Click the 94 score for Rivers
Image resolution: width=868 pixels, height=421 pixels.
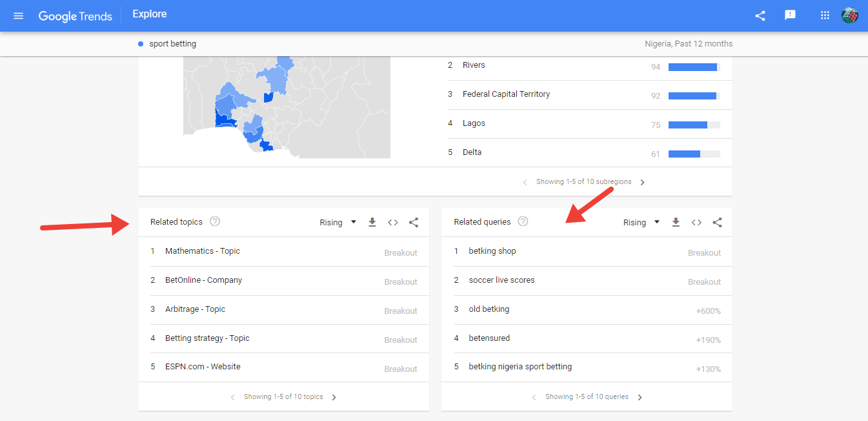tap(656, 67)
